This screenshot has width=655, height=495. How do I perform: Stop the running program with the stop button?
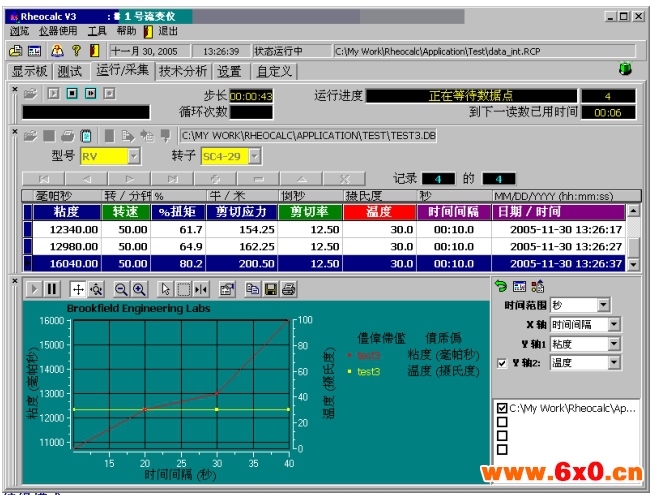coord(72,93)
